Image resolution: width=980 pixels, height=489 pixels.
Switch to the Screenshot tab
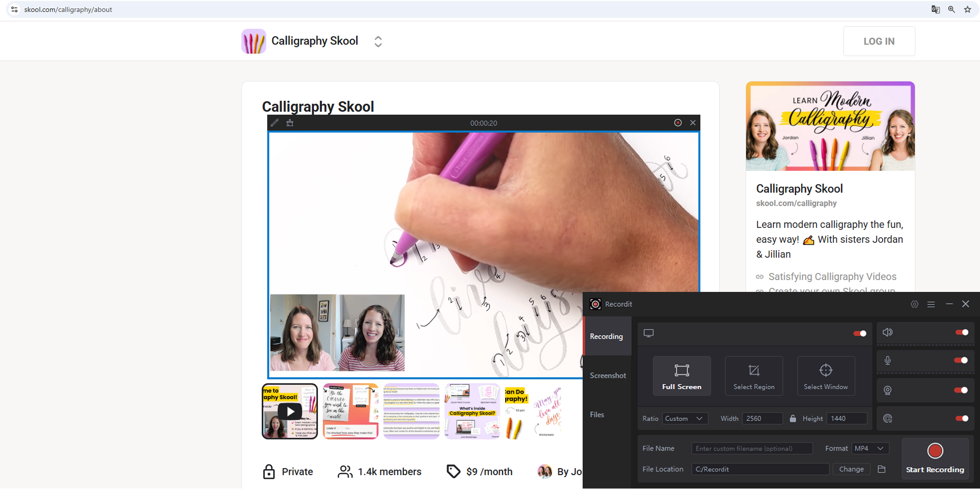point(608,375)
